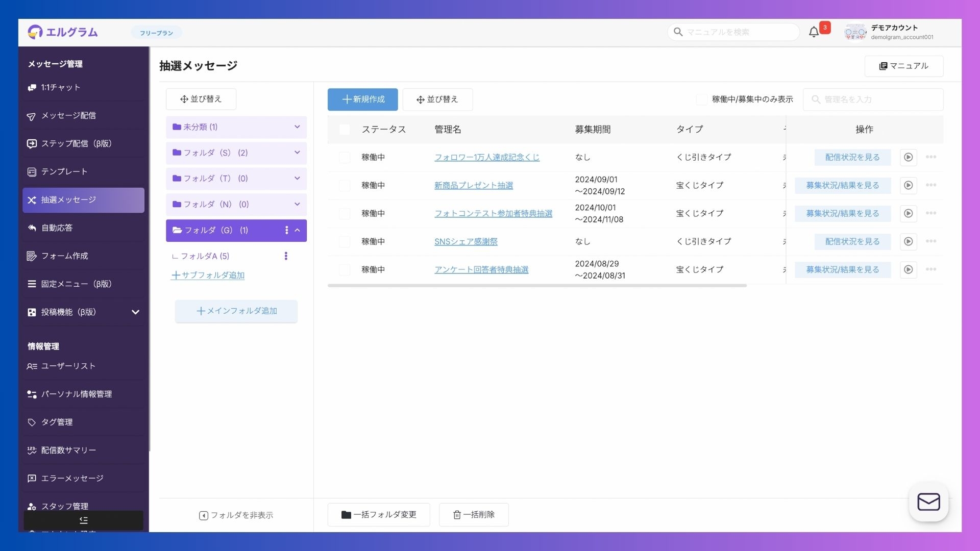This screenshot has width=980, height=551.
Task: Expand フォルダ (S) folder chevron
Action: tap(297, 153)
